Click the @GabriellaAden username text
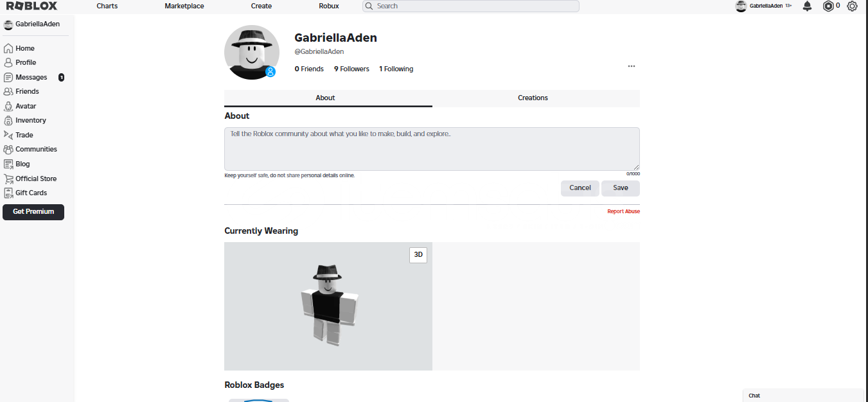The width and height of the screenshot is (868, 402). tap(319, 51)
